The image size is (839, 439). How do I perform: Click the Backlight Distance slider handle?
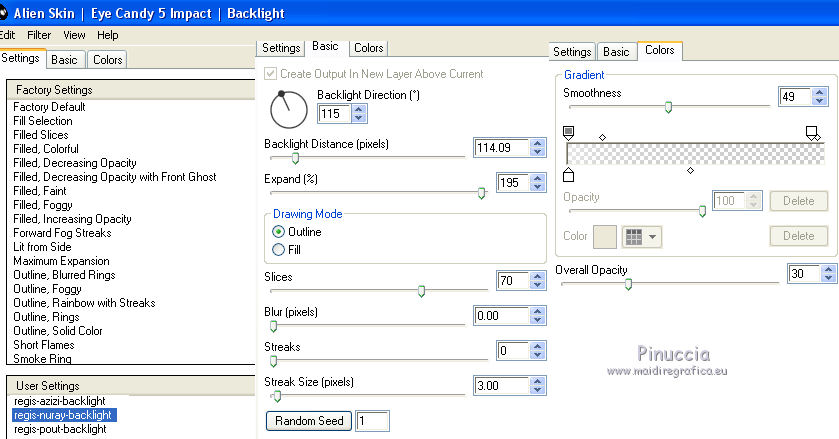coord(295,158)
